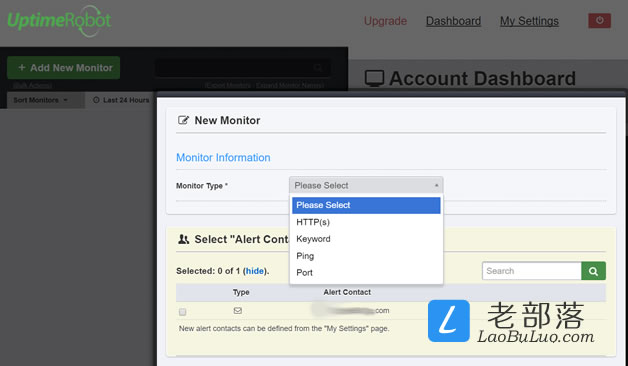Open the Last 24 Hours filter
Image resolution: width=628 pixels, height=366 pixels.
121,100
